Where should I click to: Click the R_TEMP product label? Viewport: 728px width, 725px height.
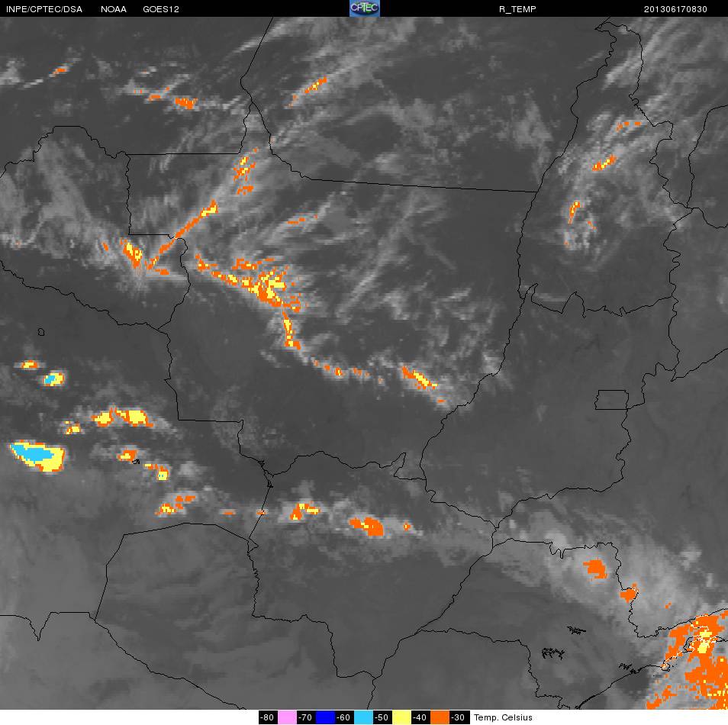click(x=517, y=9)
